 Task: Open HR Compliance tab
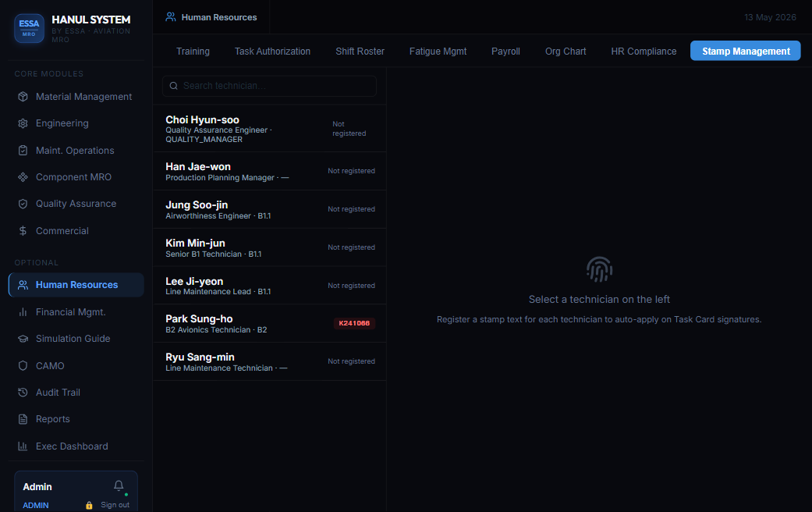(x=644, y=52)
